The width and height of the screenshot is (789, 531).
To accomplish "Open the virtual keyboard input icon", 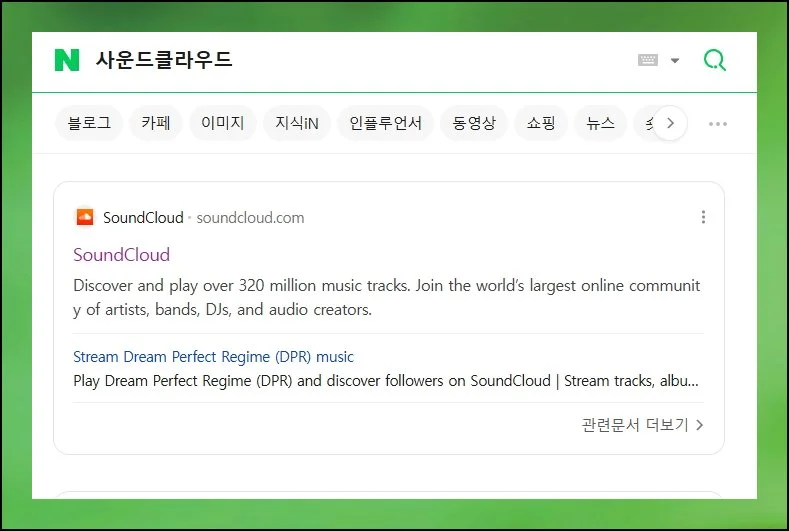I will [648, 60].
